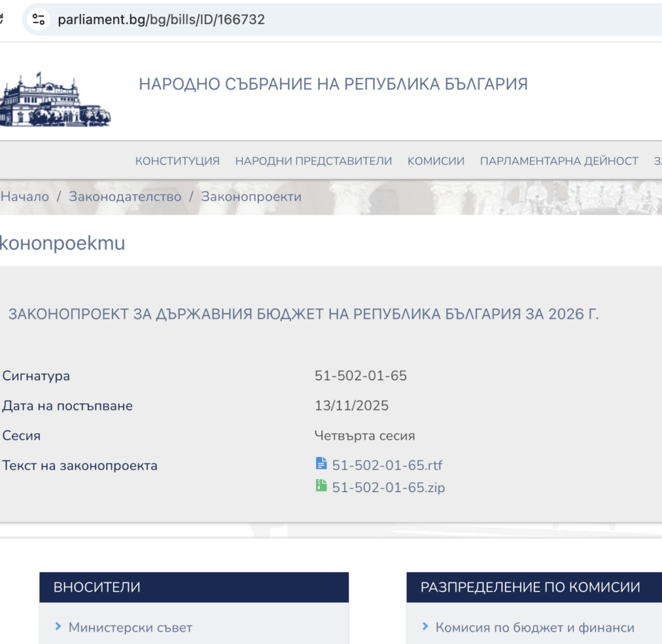Download the 51-502-01-65.zip archive
Viewport: 662px width, 644px height.
[388, 488]
